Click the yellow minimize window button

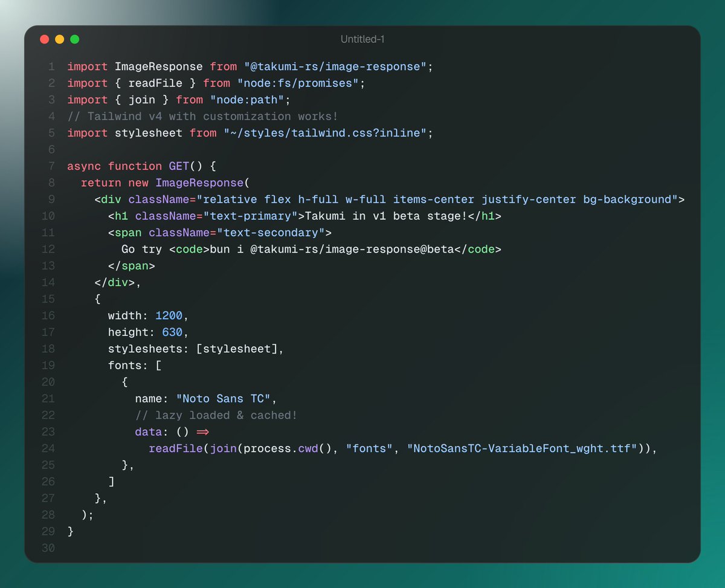[59, 39]
